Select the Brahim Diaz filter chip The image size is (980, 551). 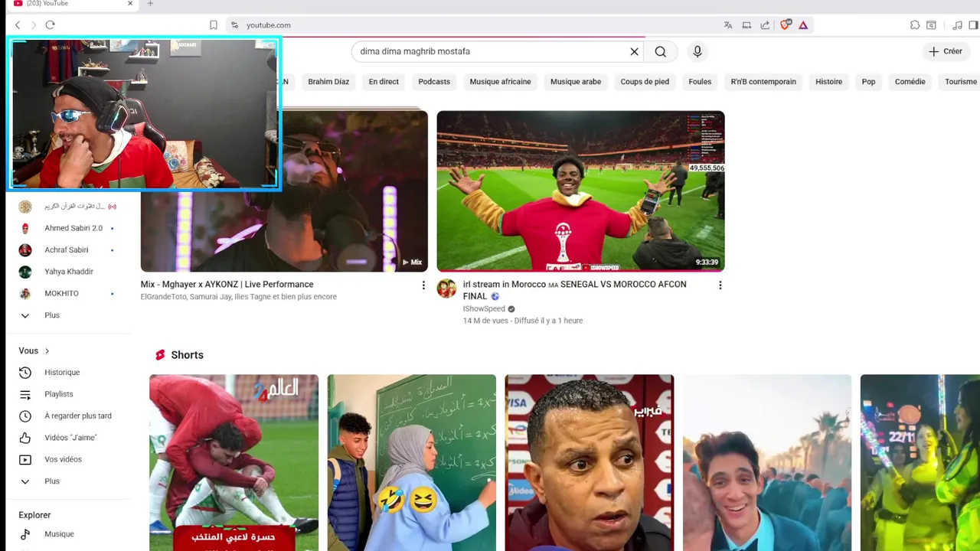tap(328, 81)
